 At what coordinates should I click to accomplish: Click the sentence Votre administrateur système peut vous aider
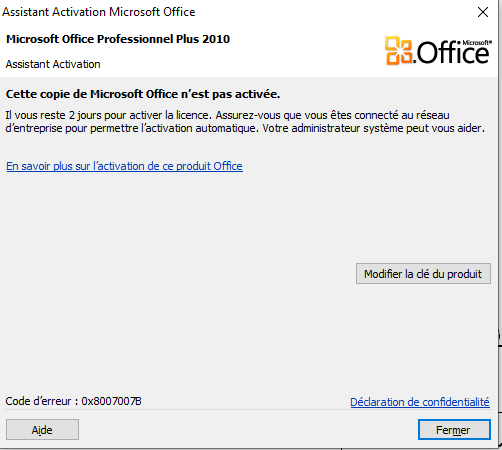373,128
